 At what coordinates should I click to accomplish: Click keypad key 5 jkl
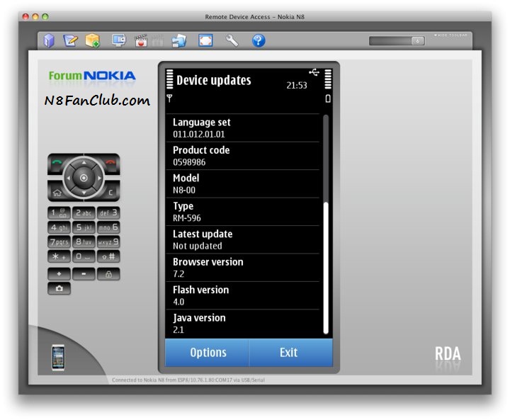(84, 227)
